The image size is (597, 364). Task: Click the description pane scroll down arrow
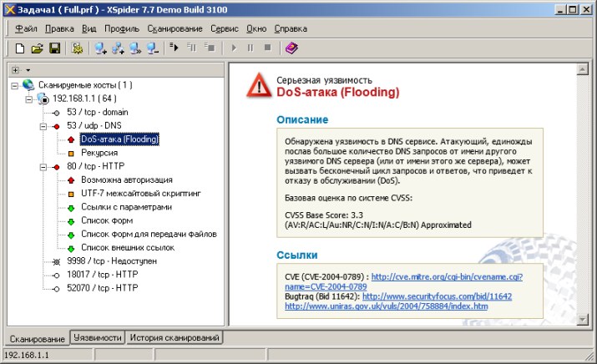pos(583,320)
